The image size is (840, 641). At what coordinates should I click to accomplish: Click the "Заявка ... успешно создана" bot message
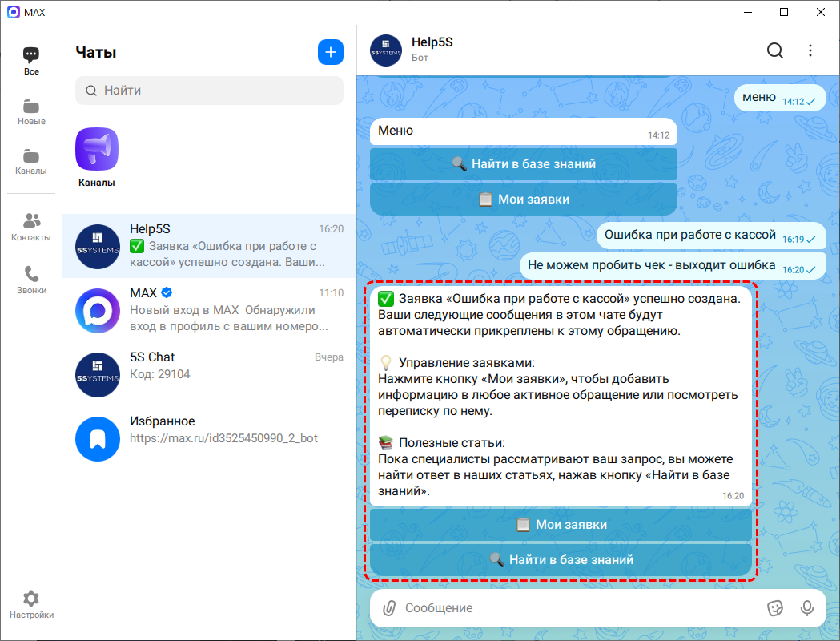[x=561, y=397]
